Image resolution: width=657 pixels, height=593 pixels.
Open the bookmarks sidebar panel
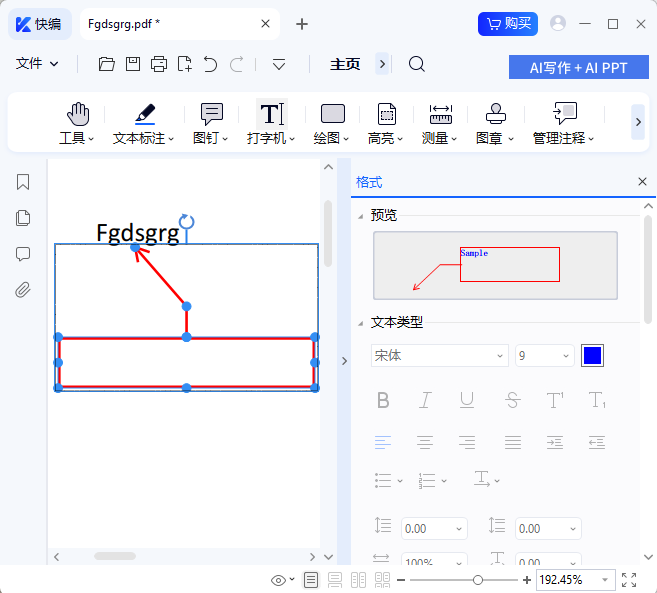(23, 182)
